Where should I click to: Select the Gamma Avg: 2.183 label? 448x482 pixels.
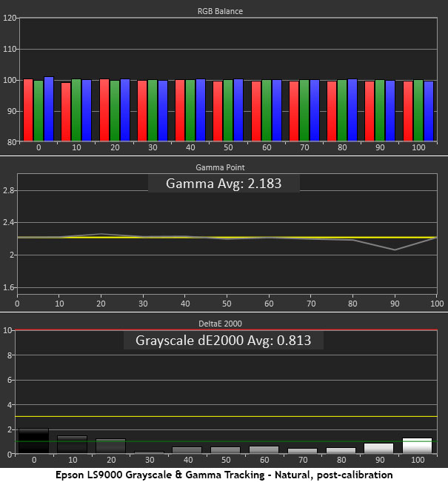pos(224,184)
